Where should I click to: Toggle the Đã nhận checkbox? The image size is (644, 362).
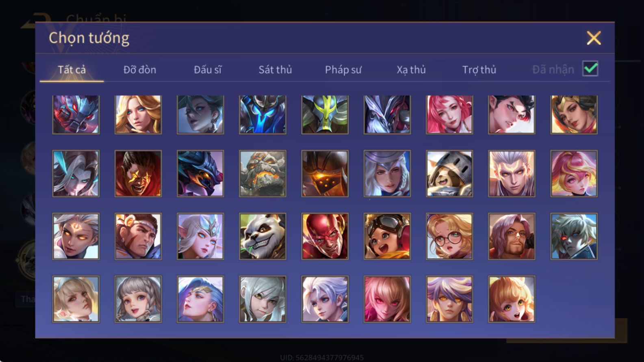[x=590, y=69]
